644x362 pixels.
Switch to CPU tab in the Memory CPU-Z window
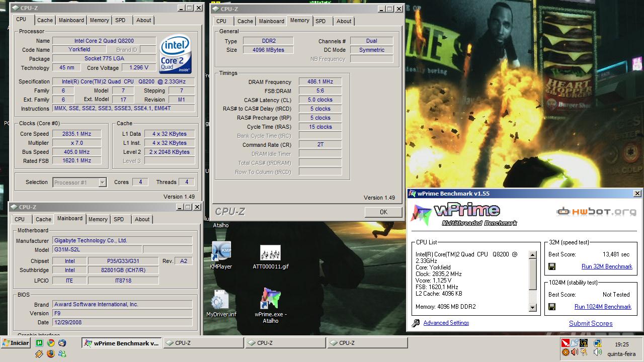pyautogui.click(x=221, y=21)
